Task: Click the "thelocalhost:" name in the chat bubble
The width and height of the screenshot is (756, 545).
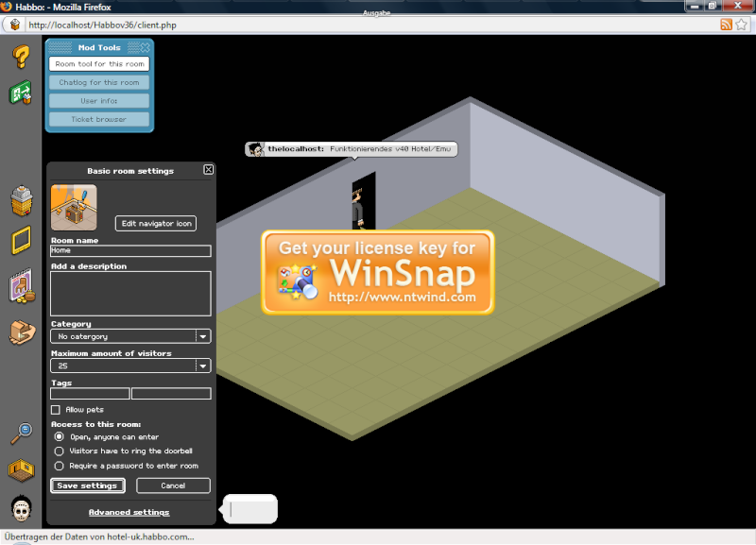Action: (296, 149)
